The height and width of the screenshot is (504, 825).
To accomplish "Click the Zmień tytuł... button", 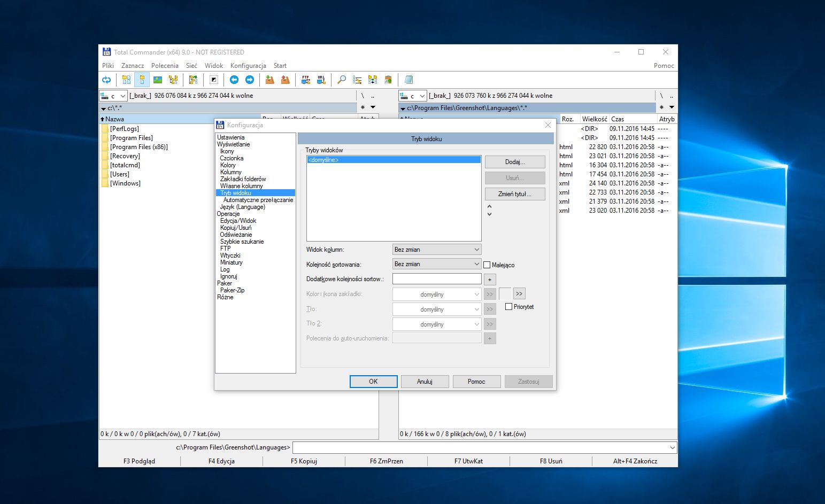I will point(515,194).
